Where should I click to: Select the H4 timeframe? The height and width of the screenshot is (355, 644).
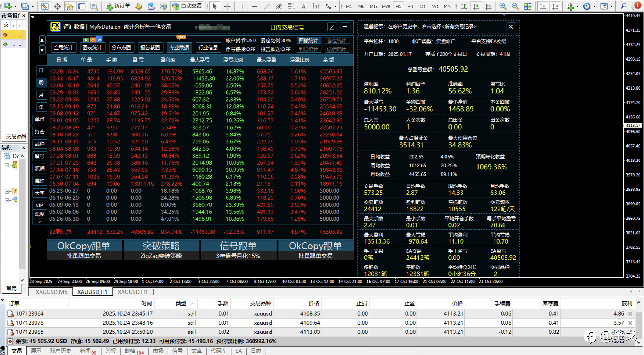pyautogui.click(x=410, y=6)
